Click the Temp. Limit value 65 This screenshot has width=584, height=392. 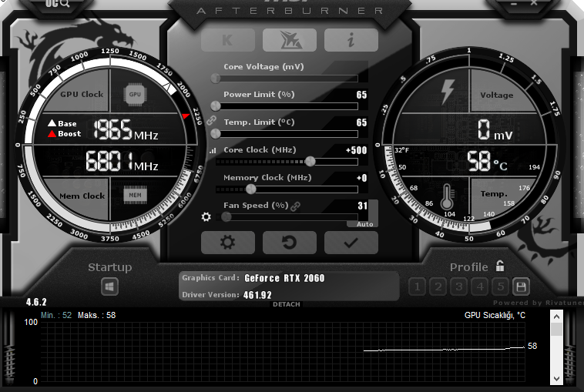click(x=361, y=122)
